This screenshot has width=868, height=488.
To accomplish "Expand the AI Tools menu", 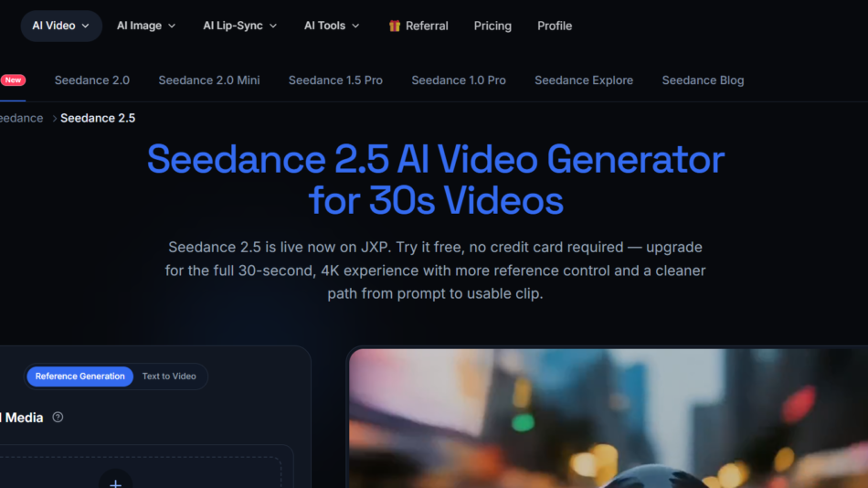I will coord(332,26).
